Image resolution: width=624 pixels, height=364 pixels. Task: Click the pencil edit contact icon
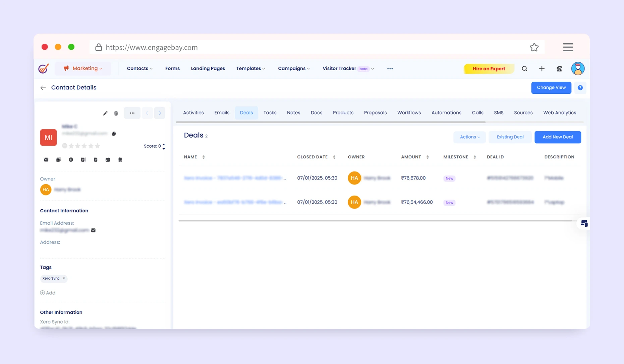pos(105,113)
